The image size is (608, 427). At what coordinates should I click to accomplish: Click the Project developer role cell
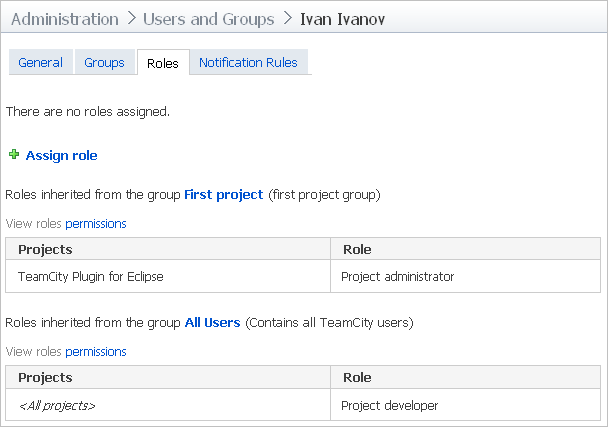pos(465,405)
